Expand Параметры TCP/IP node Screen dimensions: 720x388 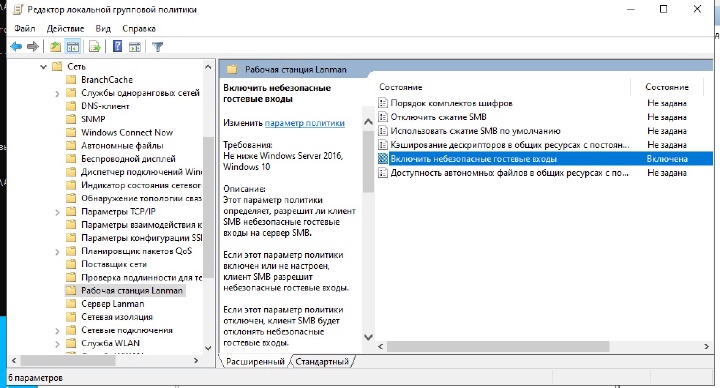(x=57, y=212)
